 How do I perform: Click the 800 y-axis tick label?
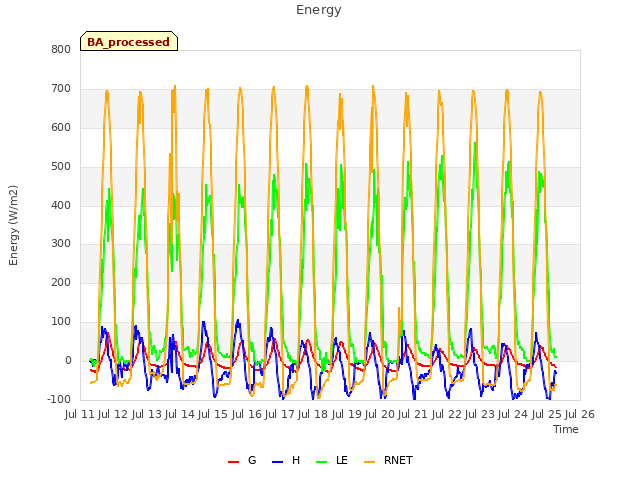(61, 49)
